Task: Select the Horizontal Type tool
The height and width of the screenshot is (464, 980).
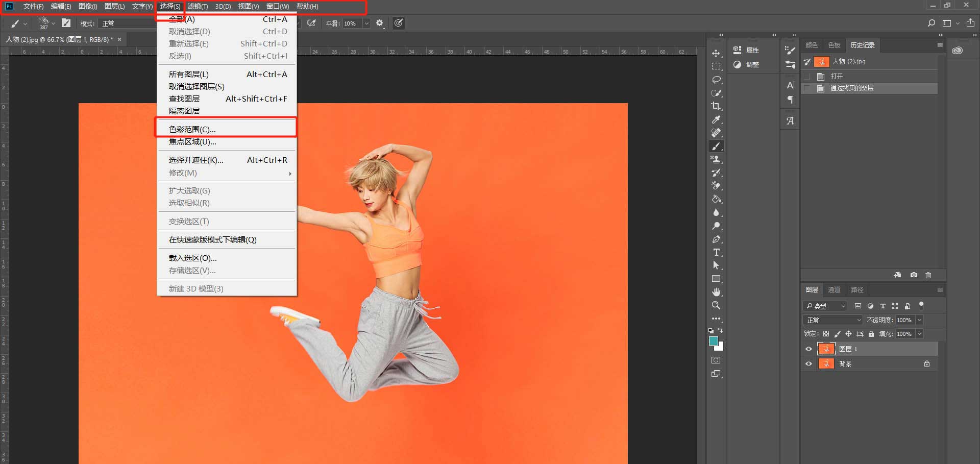Action: click(x=716, y=252)
